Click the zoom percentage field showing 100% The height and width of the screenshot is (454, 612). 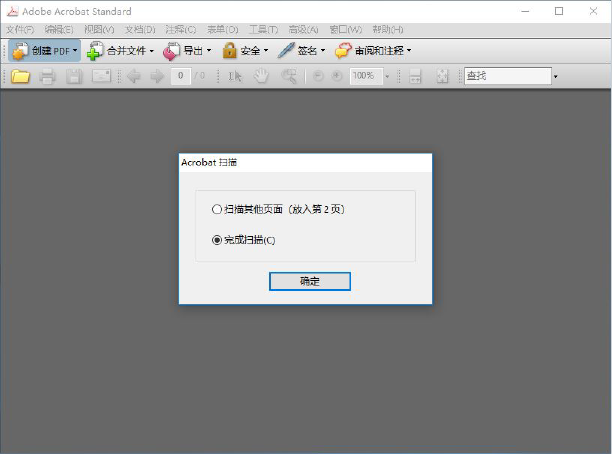[366, 76]
